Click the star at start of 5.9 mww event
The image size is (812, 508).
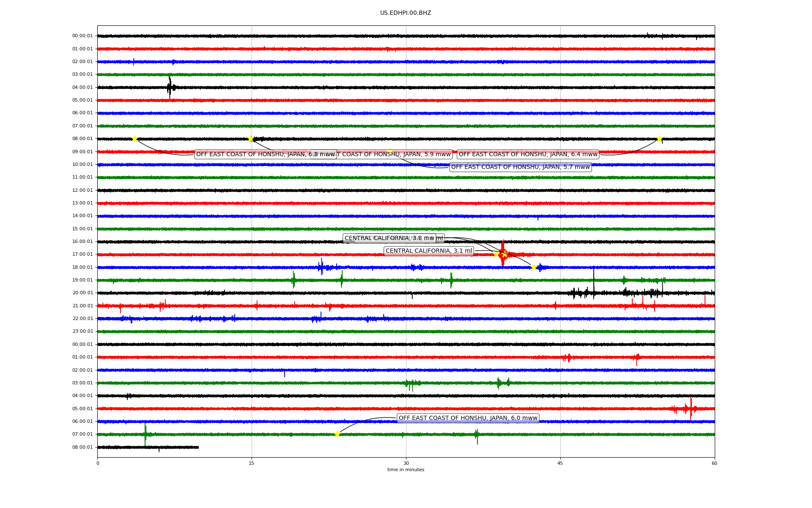250,138
